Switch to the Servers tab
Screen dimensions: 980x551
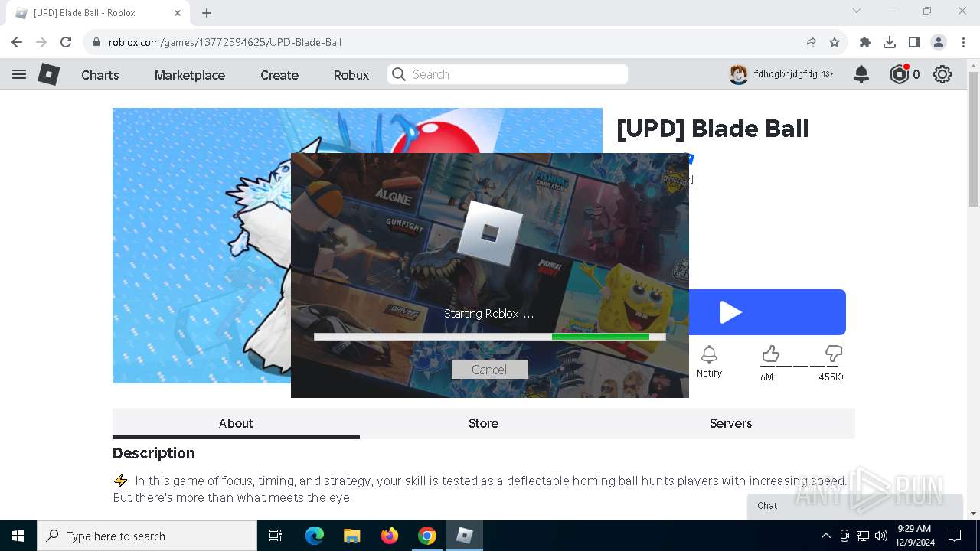730,423
